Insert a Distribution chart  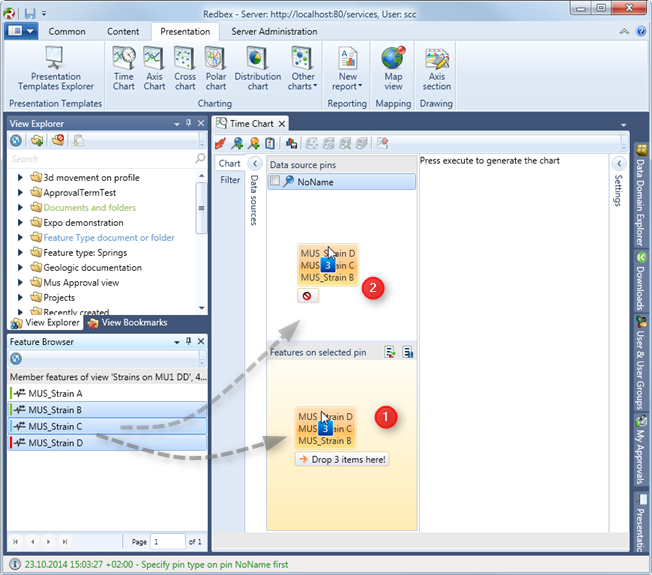pos(257,68)
